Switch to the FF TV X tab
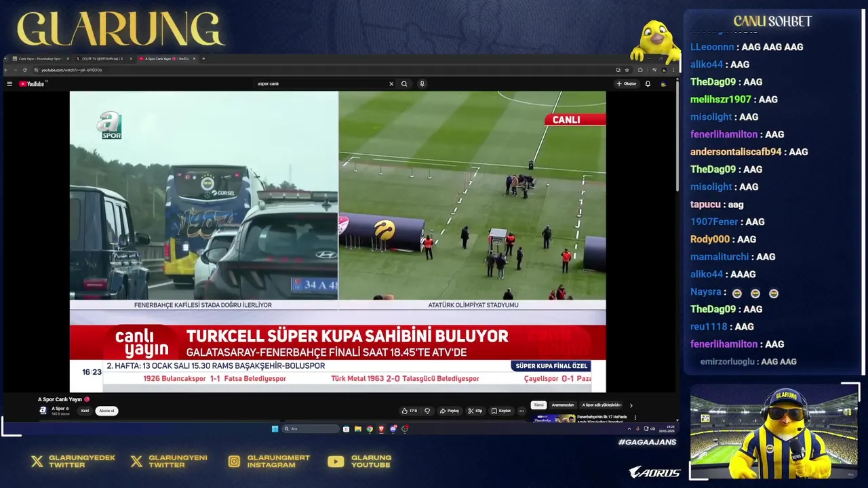The width and height of the screenshot is (868, 488). (x=102, y=59)
